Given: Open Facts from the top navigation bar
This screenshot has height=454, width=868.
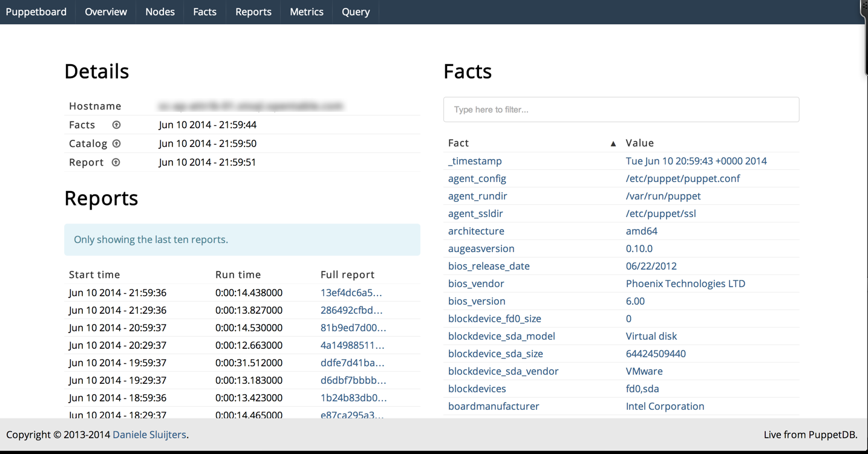Looking at the screenshot, I should pos(204,12).
